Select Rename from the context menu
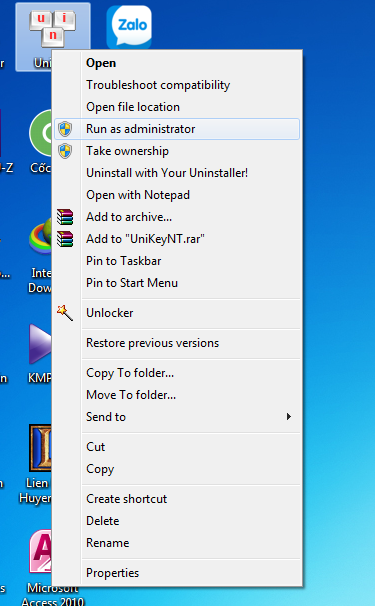 pos(177,543)
